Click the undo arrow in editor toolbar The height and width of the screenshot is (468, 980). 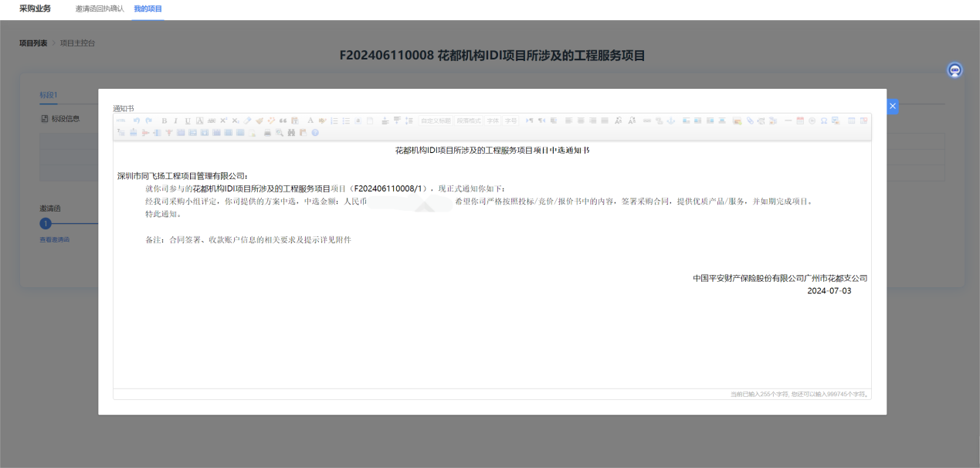[137, 120]
